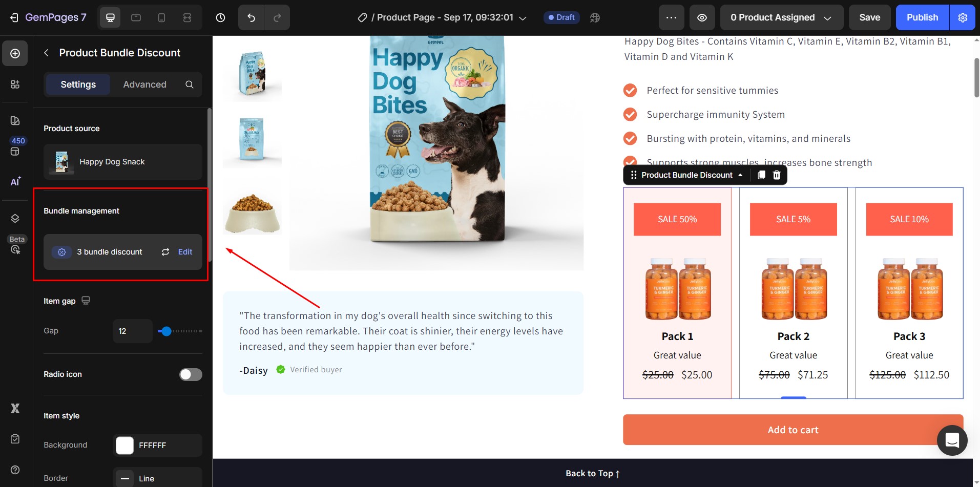The width and height of the screenshot is (980, 487).
Task: Click the Item gap slider handle
Action: [x=166, y=331]
